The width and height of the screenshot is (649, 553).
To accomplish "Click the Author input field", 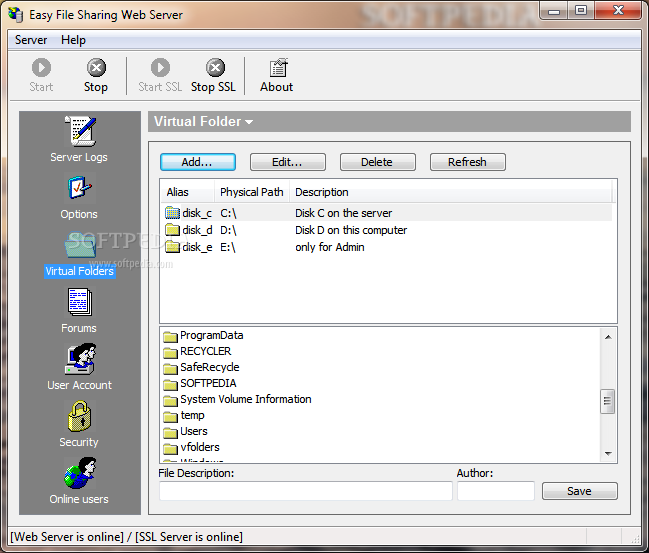I will pyautogui.click(x=496, y=491).
